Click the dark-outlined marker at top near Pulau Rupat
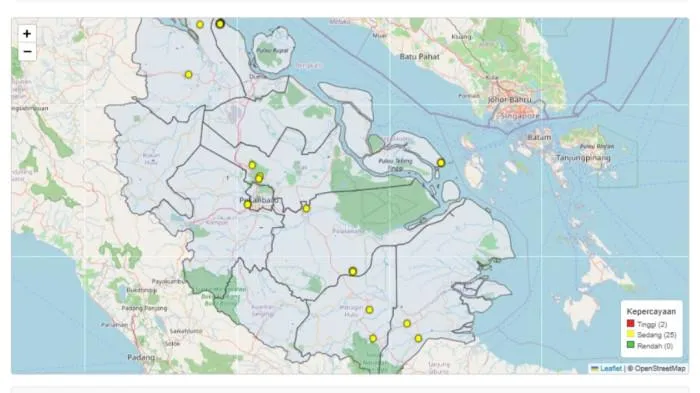 pyautogui.click(x=220, y=24)
